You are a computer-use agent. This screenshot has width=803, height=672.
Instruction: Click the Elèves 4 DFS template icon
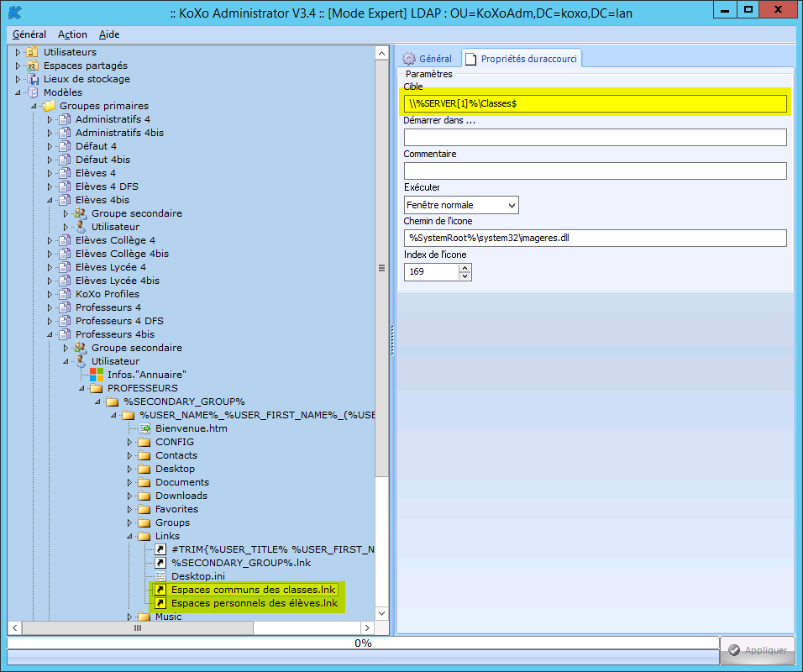pos(65,186)
